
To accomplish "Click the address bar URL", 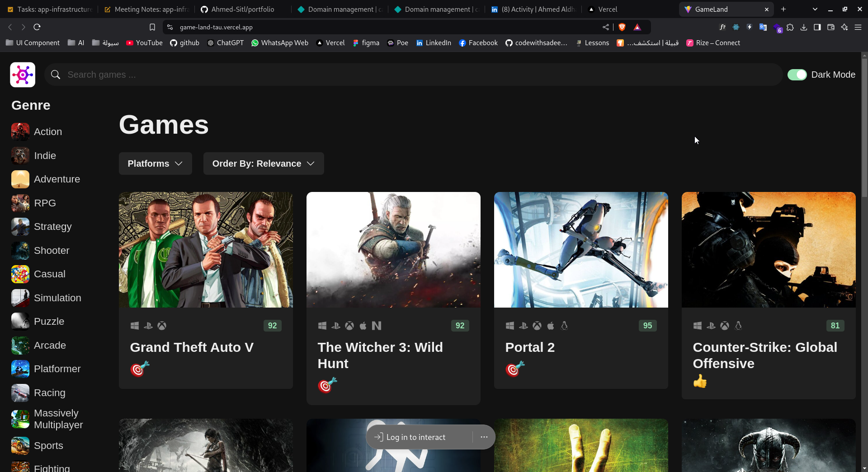I will coord(216,27).
